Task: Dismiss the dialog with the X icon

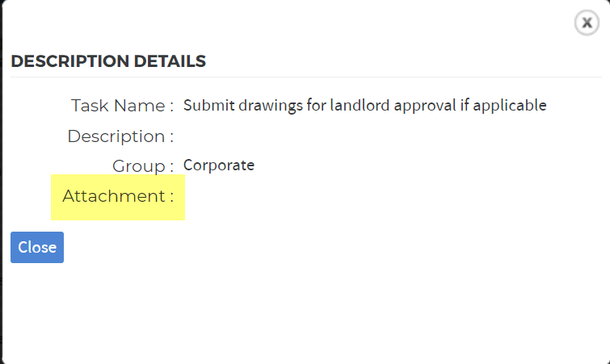Action: click(587, 23)
